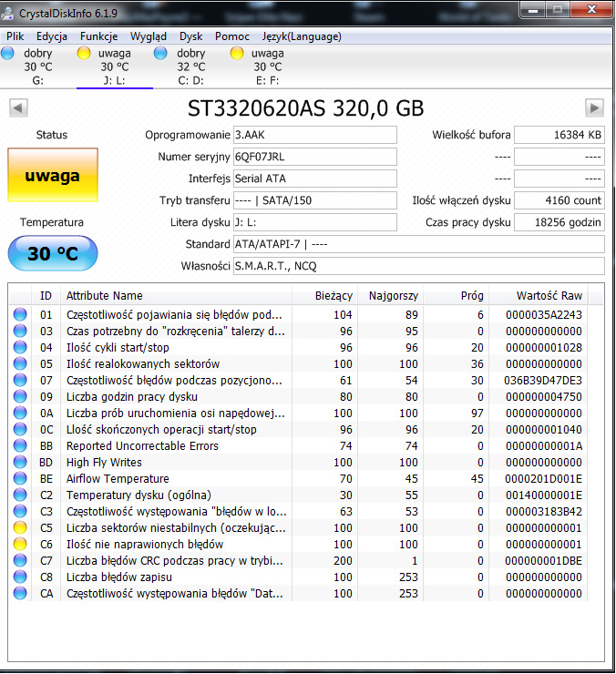Click yellow warning orb of attribute C5
616x674 pixels.
[20, 527]
